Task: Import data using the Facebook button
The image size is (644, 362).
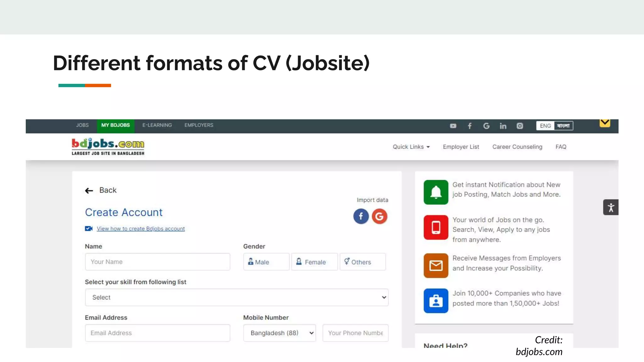Action: pos(361,216)
